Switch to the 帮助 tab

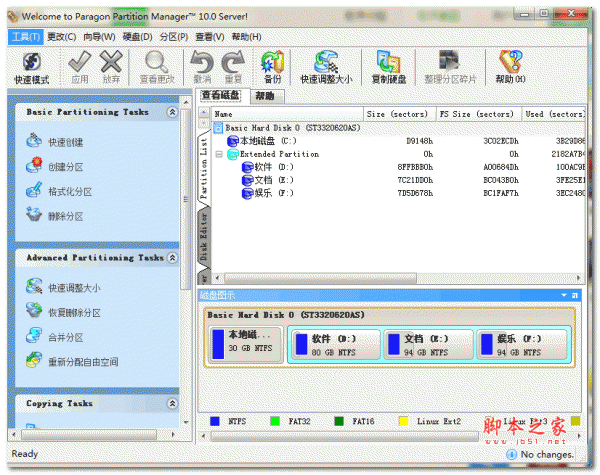click(x=265, y=96)
